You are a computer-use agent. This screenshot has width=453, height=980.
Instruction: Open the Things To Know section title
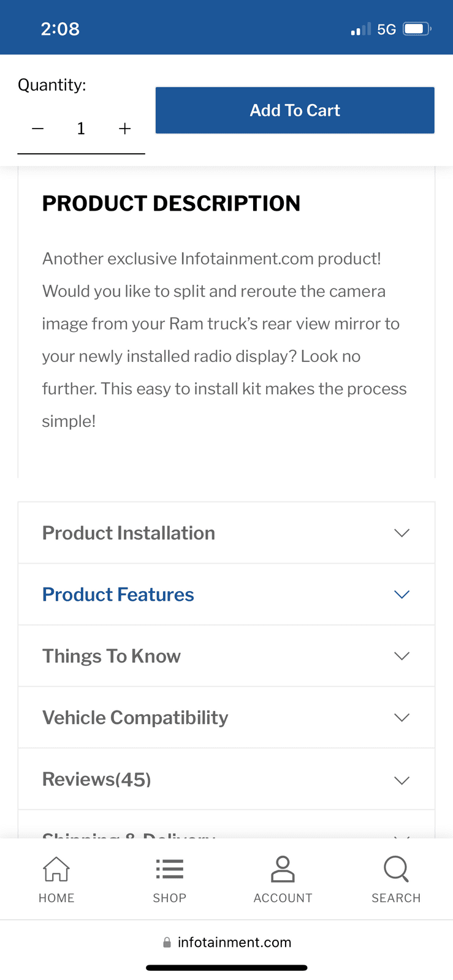[x=112, y=656]
